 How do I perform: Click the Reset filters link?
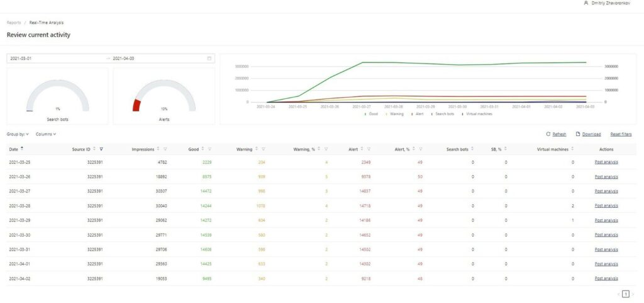point(621,134)
